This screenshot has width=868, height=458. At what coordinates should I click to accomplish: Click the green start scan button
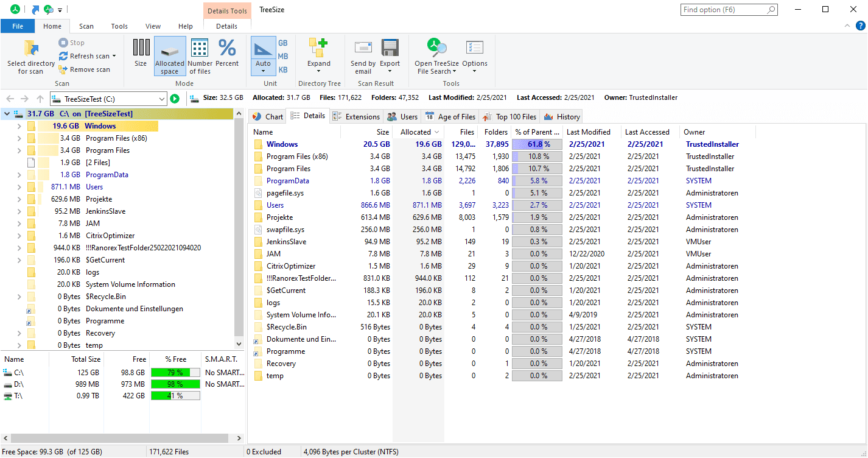175,99
